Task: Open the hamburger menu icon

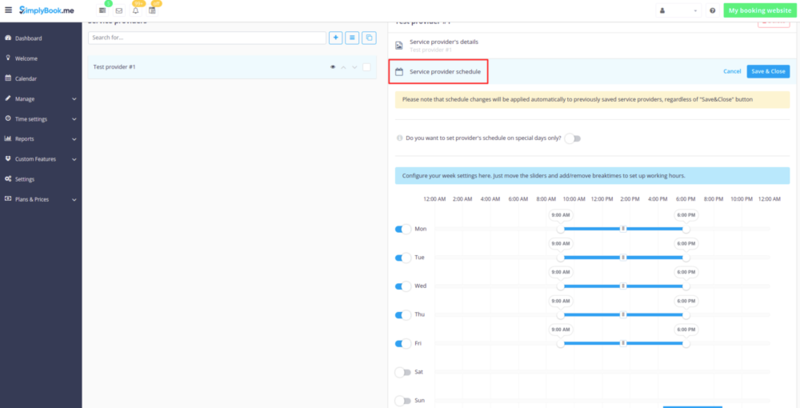Action: 8,9
